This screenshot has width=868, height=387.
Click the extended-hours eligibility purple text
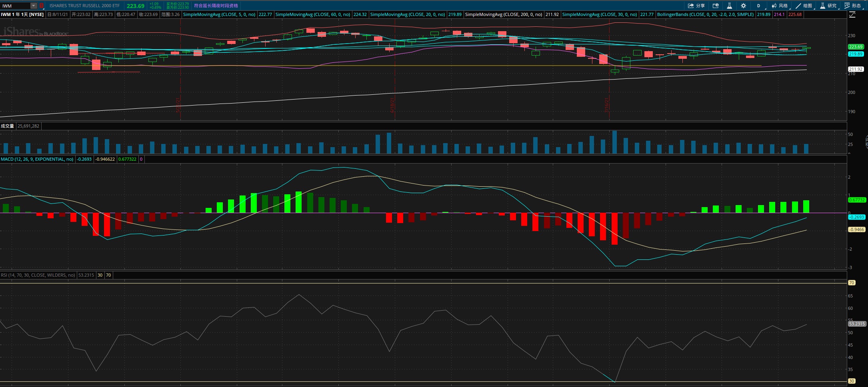coord(216,6)
